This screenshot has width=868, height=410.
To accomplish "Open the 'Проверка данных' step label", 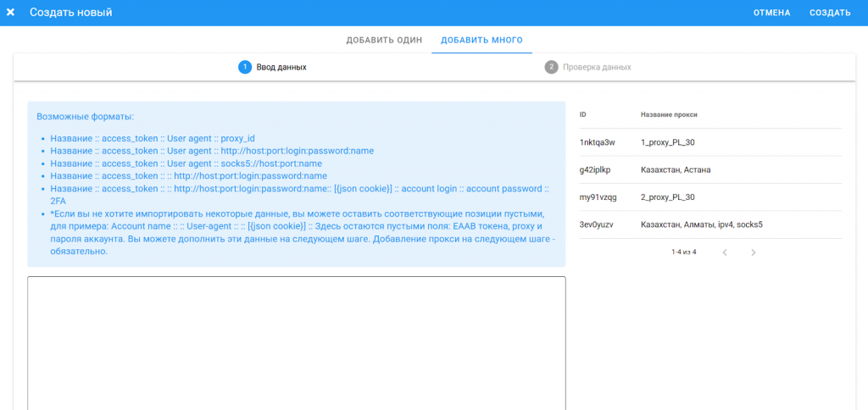I will [x=597, y=67].
